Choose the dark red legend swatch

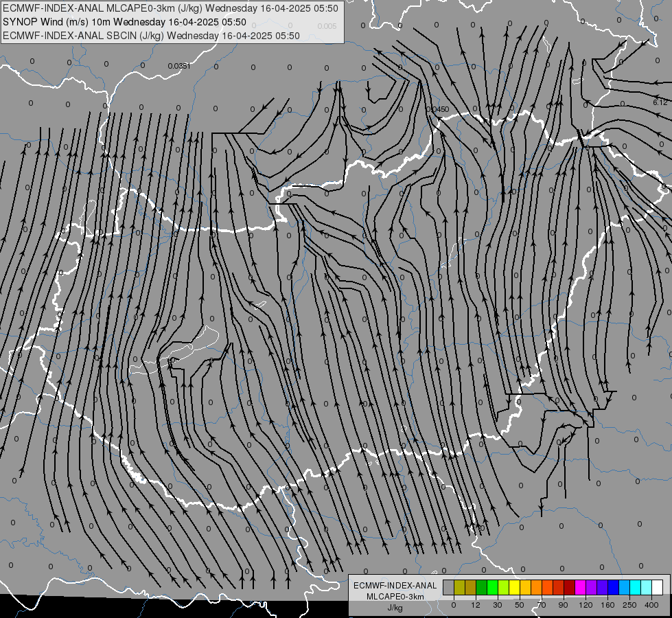click(x=570, y=587)
